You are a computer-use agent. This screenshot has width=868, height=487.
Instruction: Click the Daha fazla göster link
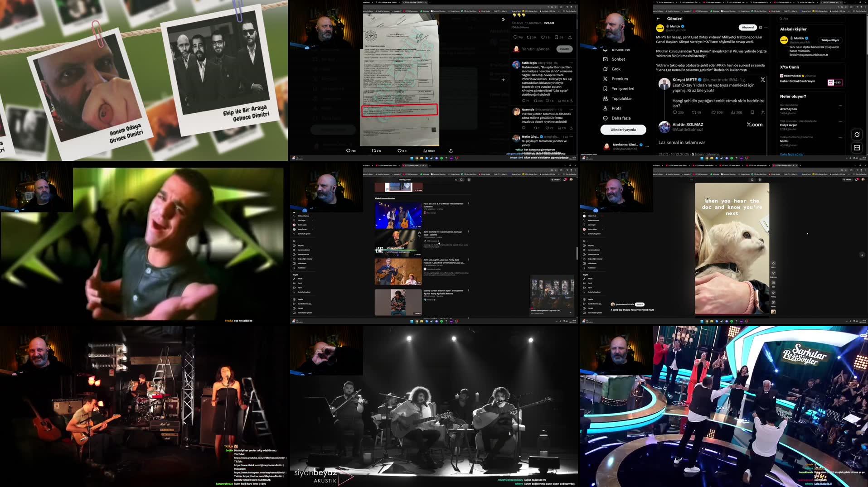(x=792, y=154)
